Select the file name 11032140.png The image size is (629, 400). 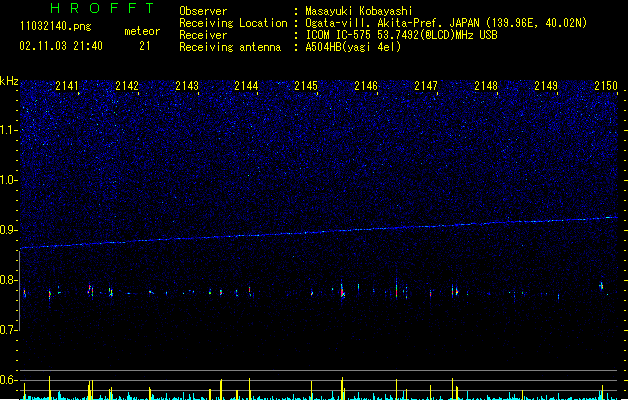click(x=55, y=26)
